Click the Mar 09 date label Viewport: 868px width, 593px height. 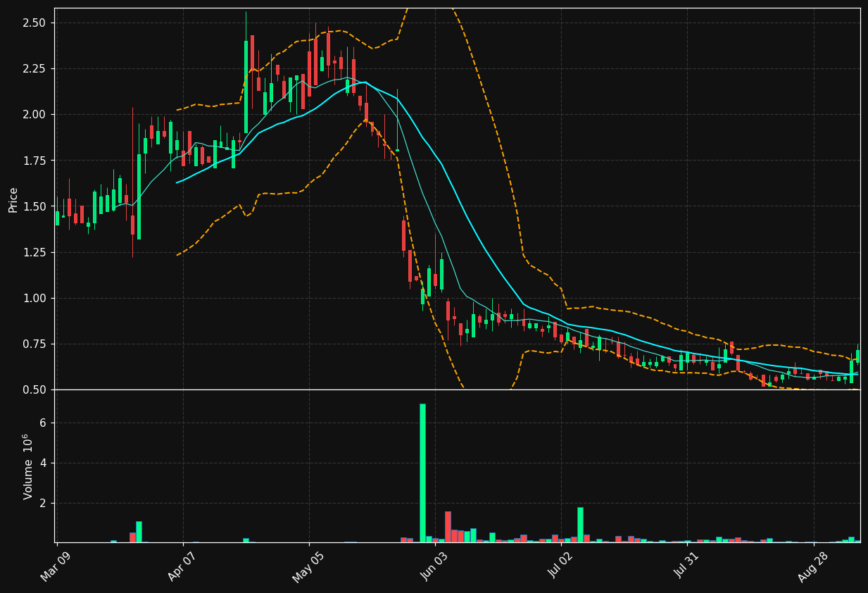click(x=55, y=566)
